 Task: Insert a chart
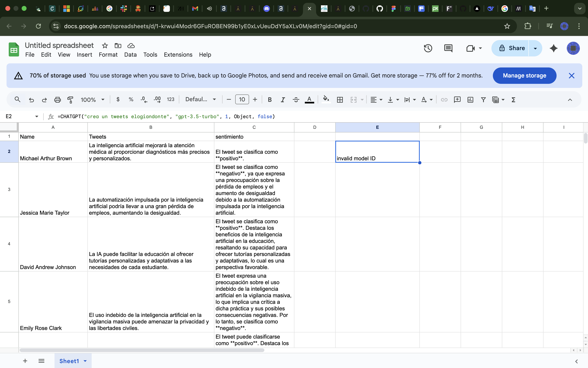click(470, 100)
